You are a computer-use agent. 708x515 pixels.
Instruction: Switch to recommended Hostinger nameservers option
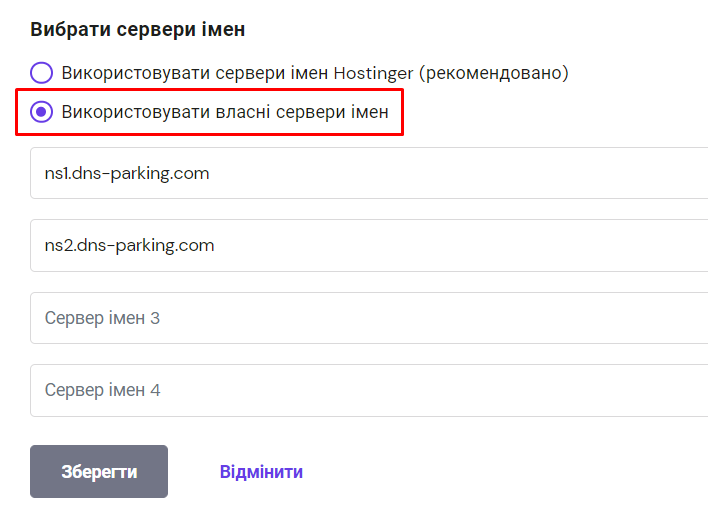pyautogui.click(x=41, y=73)
